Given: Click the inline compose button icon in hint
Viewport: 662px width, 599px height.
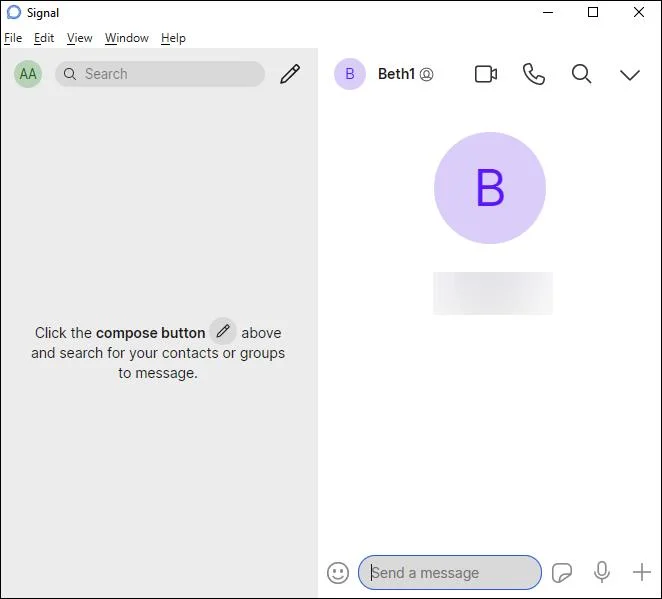Looking at the screenshot, I should (x=223, y=331).
